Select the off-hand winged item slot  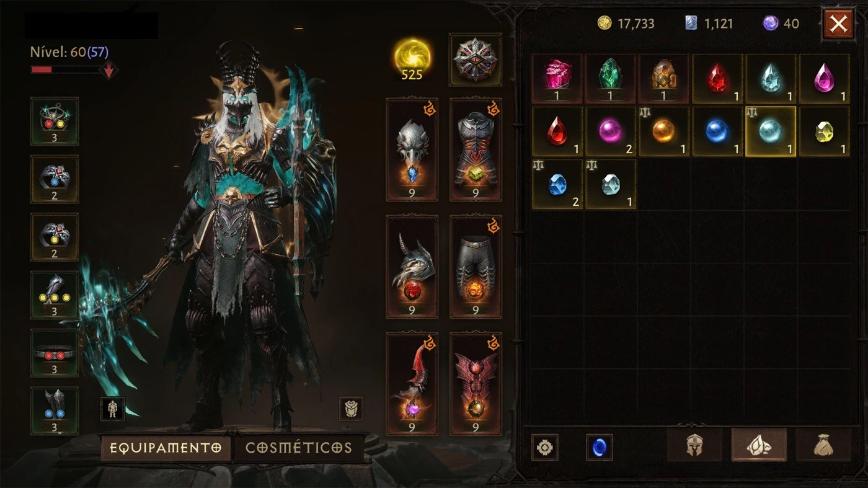coord(476,384)
